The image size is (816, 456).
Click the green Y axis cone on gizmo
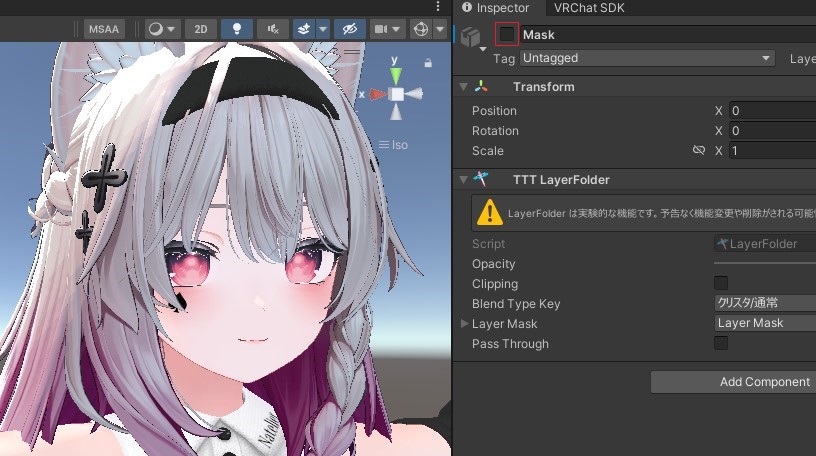[396, 76]
